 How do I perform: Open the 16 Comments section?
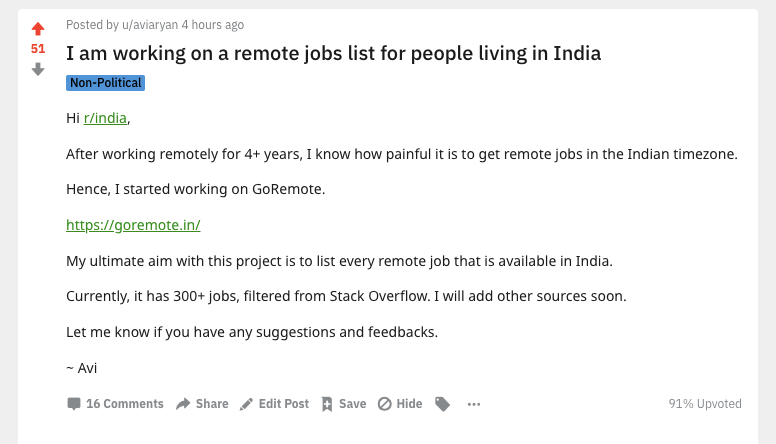[115, 404]
